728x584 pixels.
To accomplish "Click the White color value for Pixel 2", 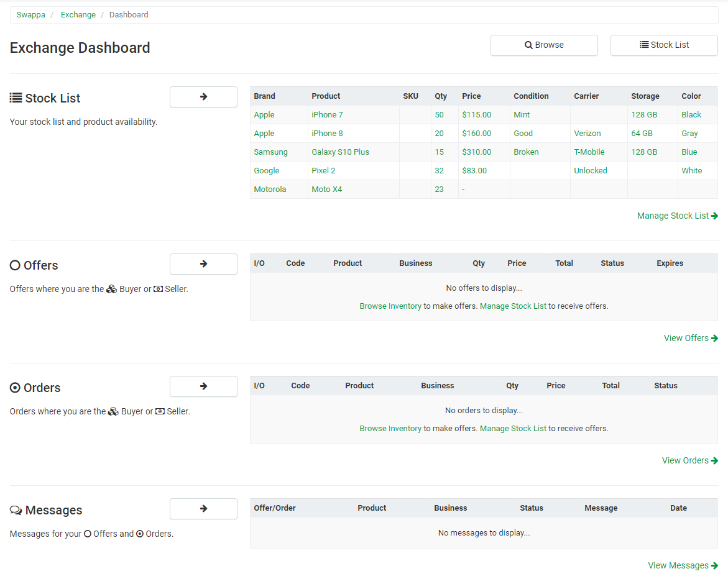I will pos(692,171).
